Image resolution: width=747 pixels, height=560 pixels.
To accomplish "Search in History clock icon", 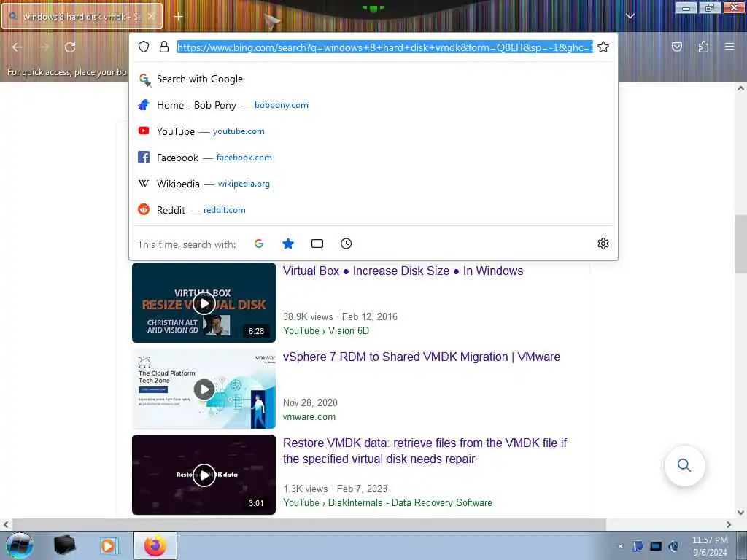I will 347,244.
